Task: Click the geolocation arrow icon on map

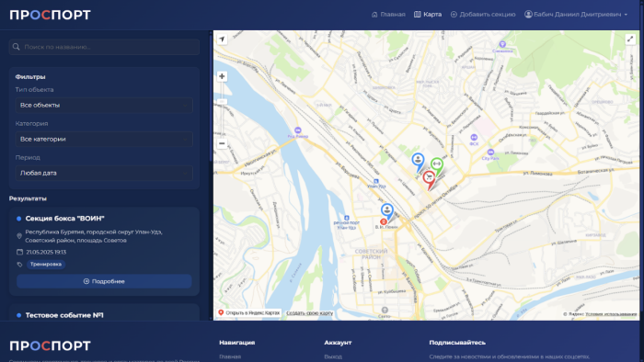Action: pyautogui.click(x=222, y=40)
